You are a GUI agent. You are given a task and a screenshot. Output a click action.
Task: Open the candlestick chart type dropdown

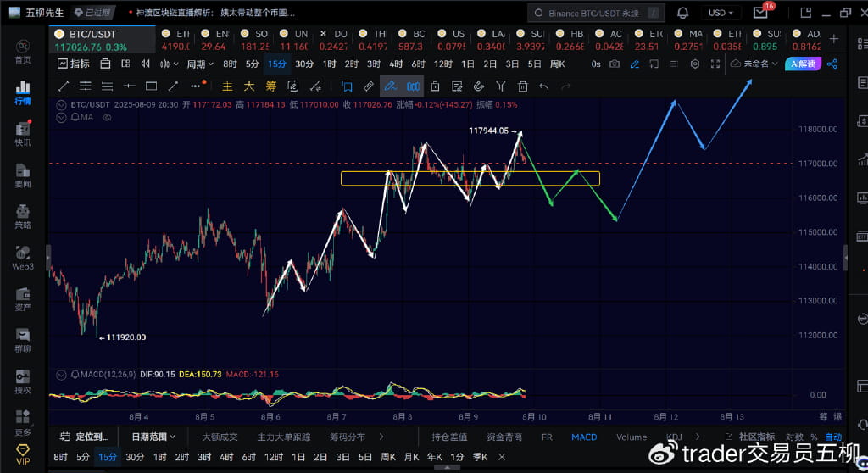pyautogui.click(x=169, y=64)
